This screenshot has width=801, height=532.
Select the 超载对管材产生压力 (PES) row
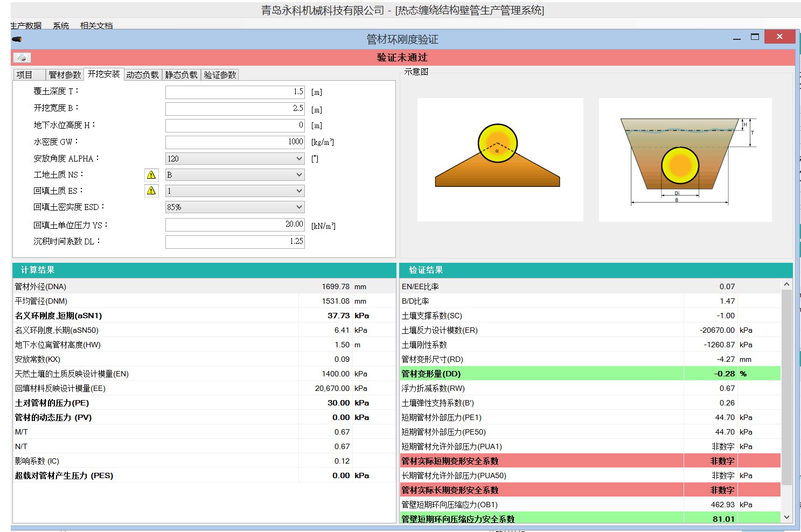pyautogui.click(x=204, y=475)
